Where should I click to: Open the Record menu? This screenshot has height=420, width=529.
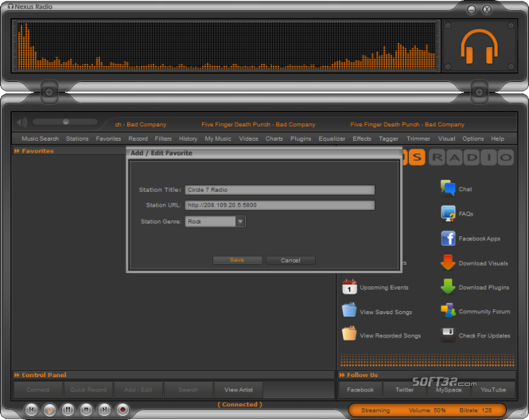pyautogui.click(x=138, y=138)
